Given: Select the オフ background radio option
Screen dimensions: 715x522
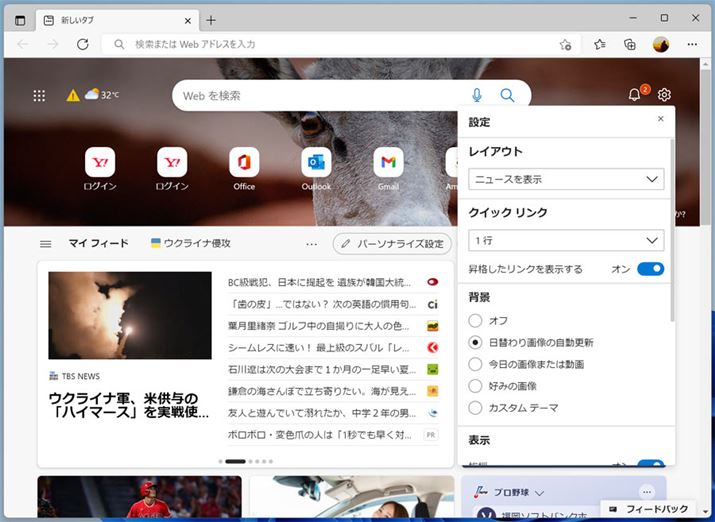Looking at the screenshot, I should tap(475, 321).
